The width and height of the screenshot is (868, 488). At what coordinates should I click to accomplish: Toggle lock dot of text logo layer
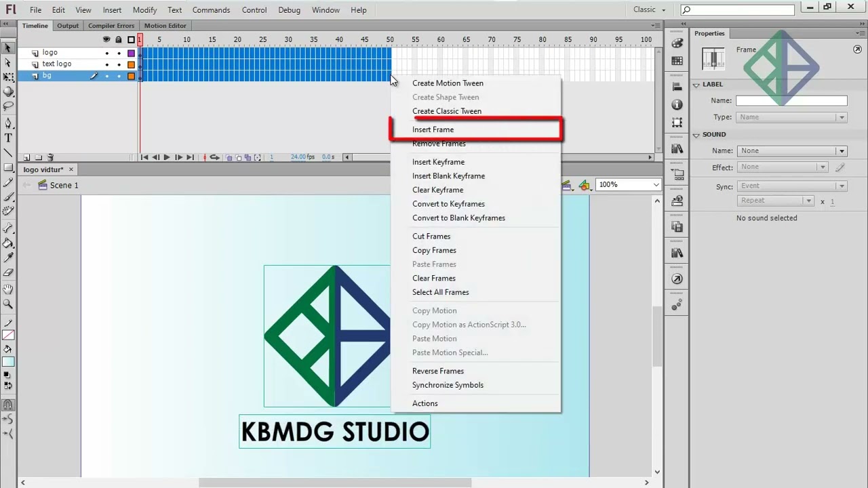tap(119, 64)
